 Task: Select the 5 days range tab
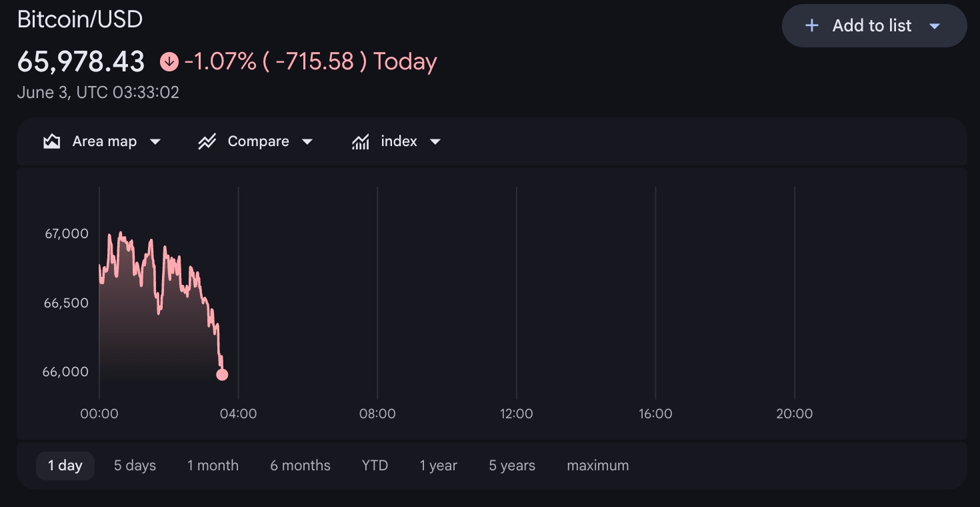135,466
